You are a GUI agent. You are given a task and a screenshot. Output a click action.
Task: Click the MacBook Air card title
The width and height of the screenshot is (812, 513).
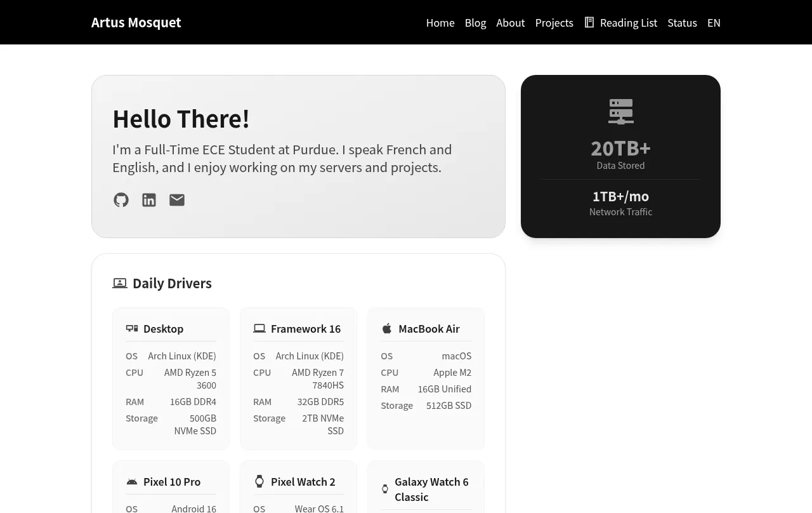click(429, 328)
